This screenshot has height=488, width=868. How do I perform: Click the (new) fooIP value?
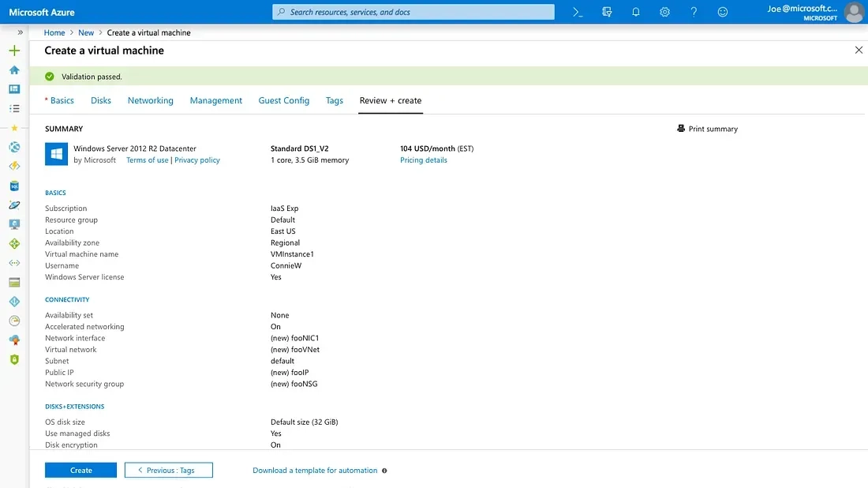click(290, 372)
